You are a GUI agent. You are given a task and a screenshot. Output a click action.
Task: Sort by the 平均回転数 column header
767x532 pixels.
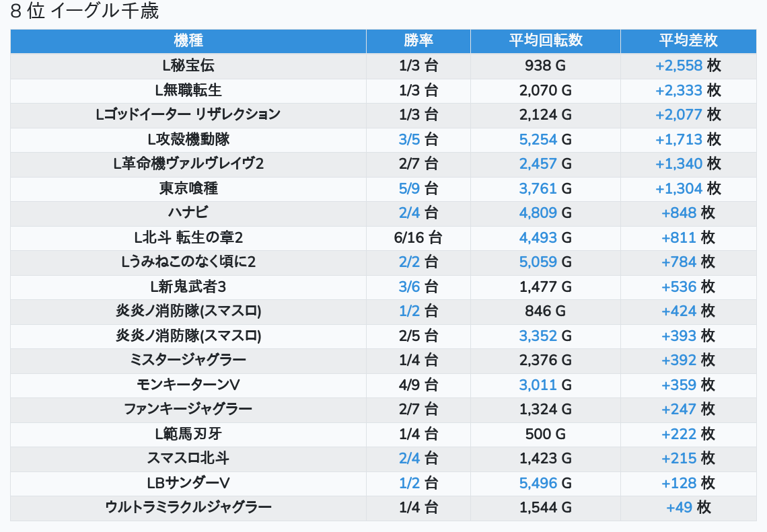point(545,40)
